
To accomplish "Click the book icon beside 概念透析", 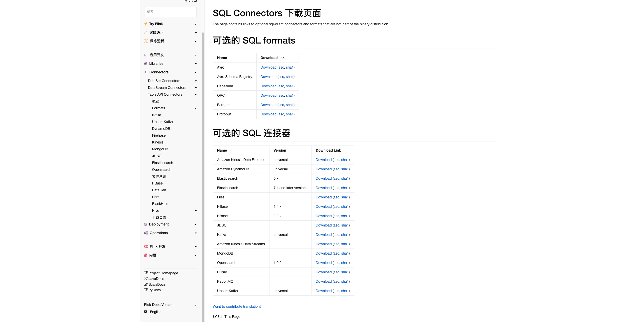I will click(146, 41).
